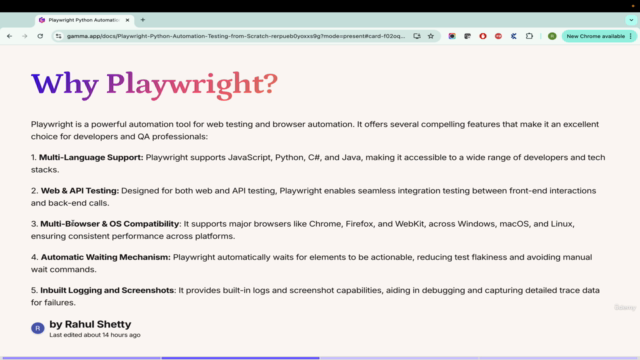Open the dark stacked-cards extension
The height and width of the screenshot is (360, 640).
(467, 36)
